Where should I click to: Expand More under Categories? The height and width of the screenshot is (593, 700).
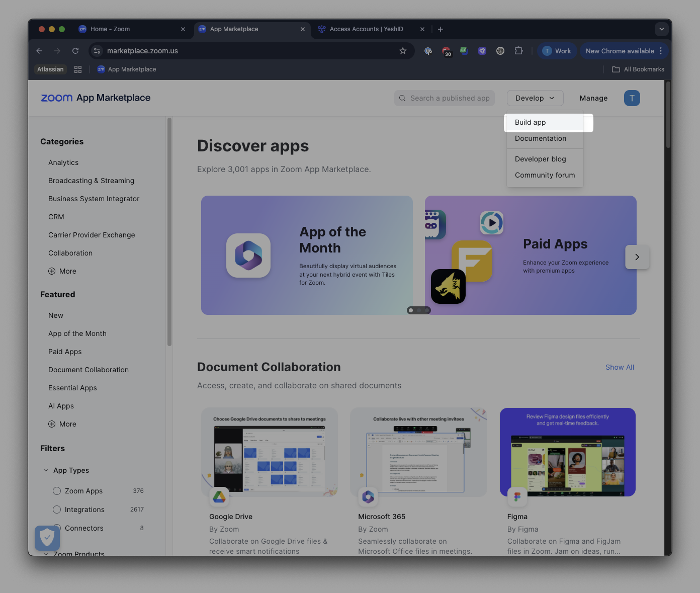(x=62, y=271)
